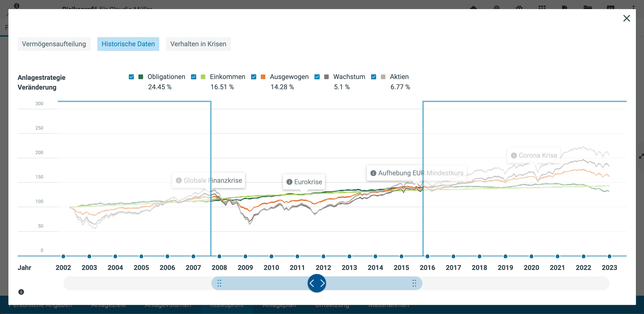Click info icon on Eurokrise label
The image size is (644, 314).
tap(289, 182)
